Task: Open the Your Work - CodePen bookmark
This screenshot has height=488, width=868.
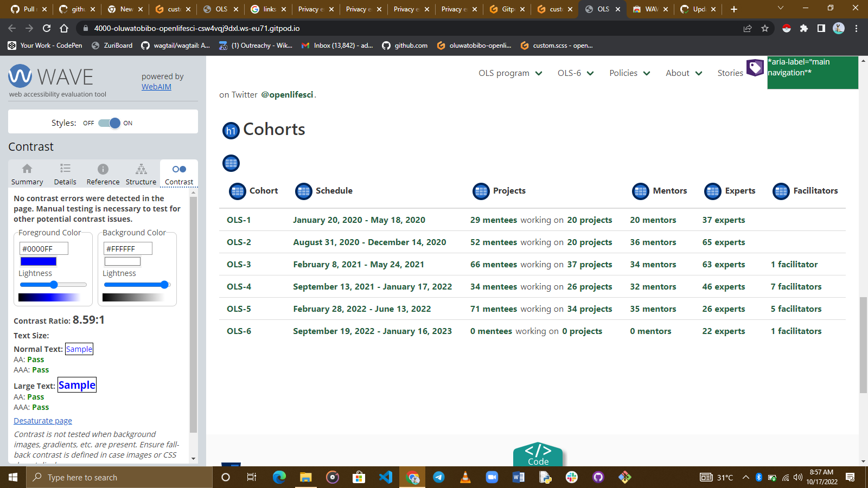Action: pyautogui.click(x=45, y=46)
